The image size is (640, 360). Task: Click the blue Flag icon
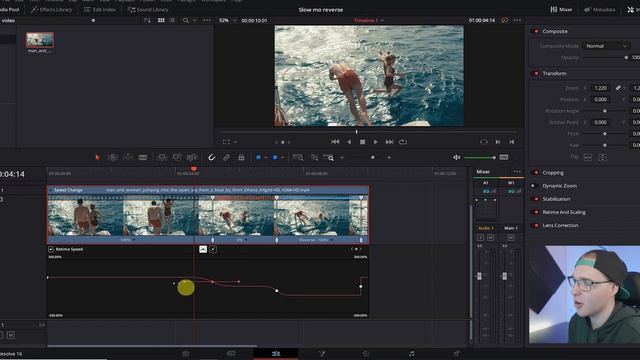(x=258, y=158)
